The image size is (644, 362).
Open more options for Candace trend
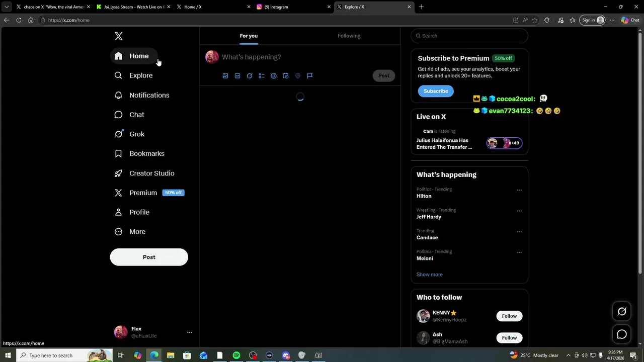click(519, 232)
